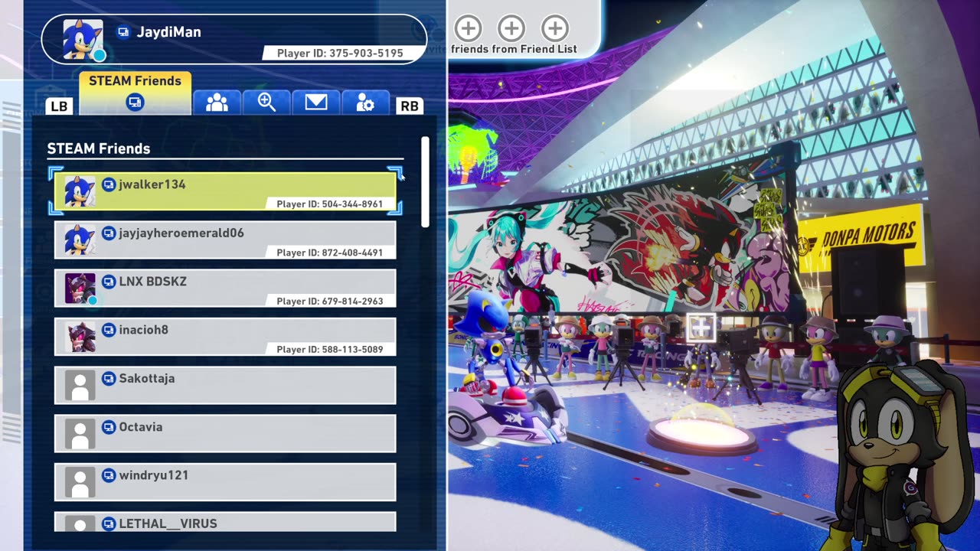Viewport: 980px width, 551px height.
Task: Click windryu121's blank placeholder avatar
Action: click(x=80, y=482)
